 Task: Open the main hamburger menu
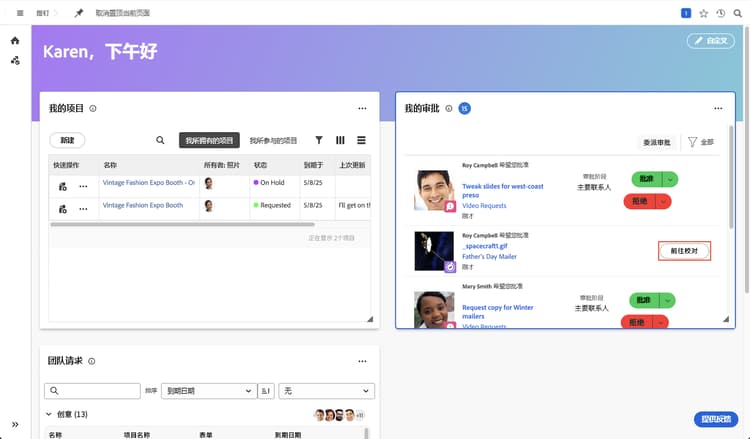click(x=20, y=13)
